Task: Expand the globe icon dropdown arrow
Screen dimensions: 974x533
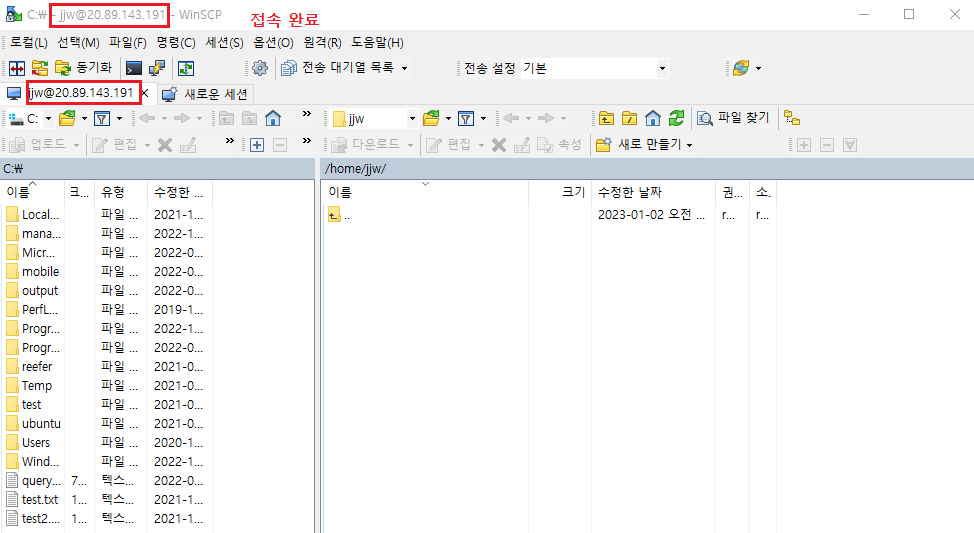Action: tap(758, 68)
